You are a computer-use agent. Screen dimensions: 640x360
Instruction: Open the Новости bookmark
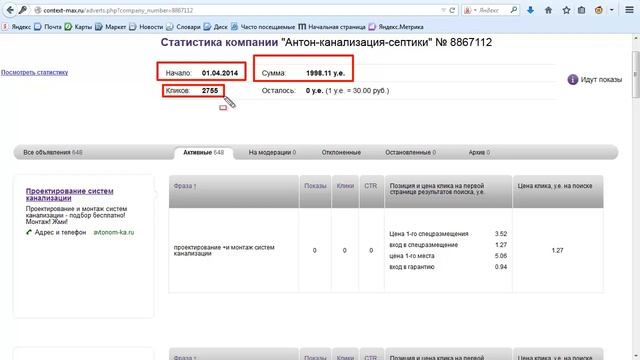[x=146, y=27]
